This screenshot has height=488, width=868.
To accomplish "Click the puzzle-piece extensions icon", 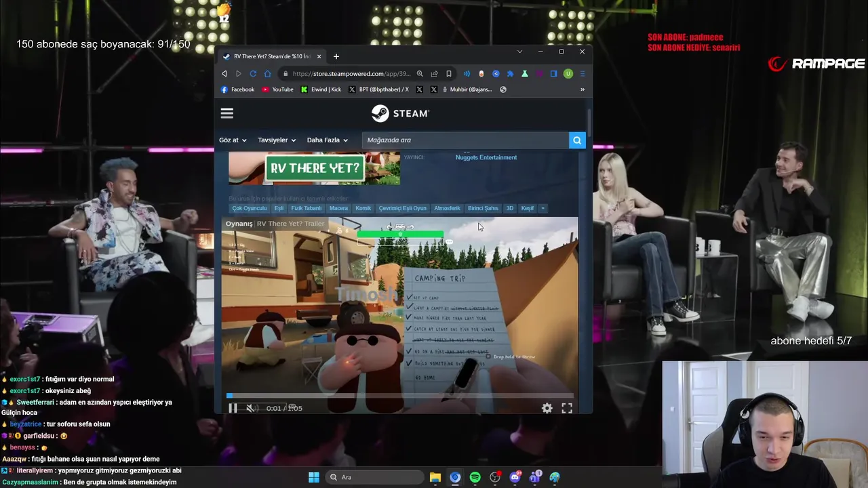I will 510,74.
